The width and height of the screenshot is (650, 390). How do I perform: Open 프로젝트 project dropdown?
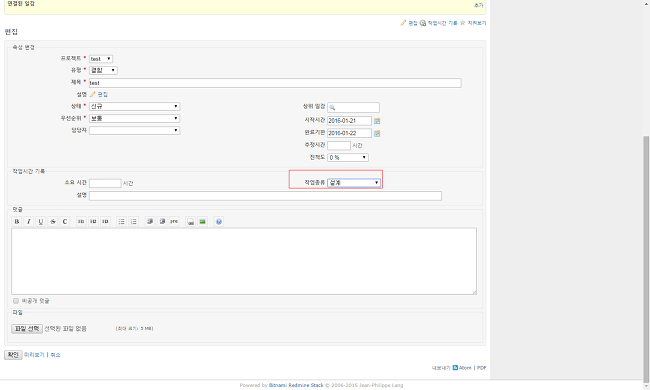101,59
